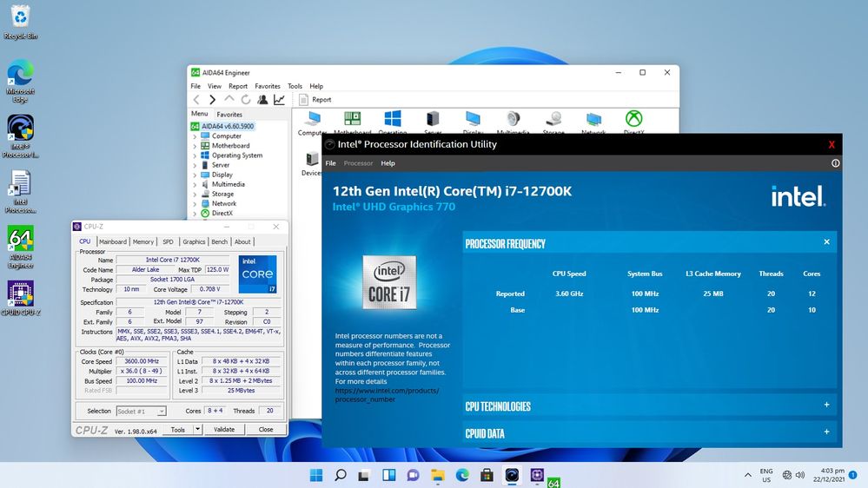
Task: Click the 12th Gen Intel Core i7-12700K specification field
Action: coord(199,302)
